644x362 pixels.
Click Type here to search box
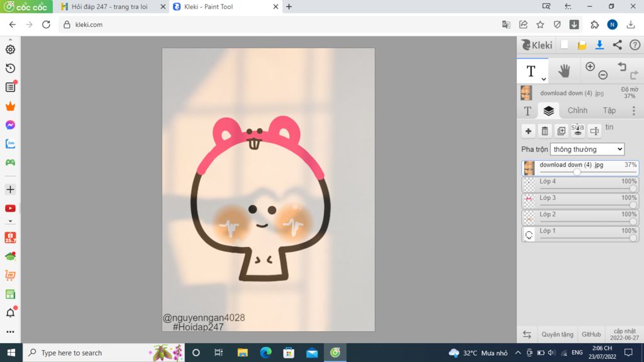104,353
